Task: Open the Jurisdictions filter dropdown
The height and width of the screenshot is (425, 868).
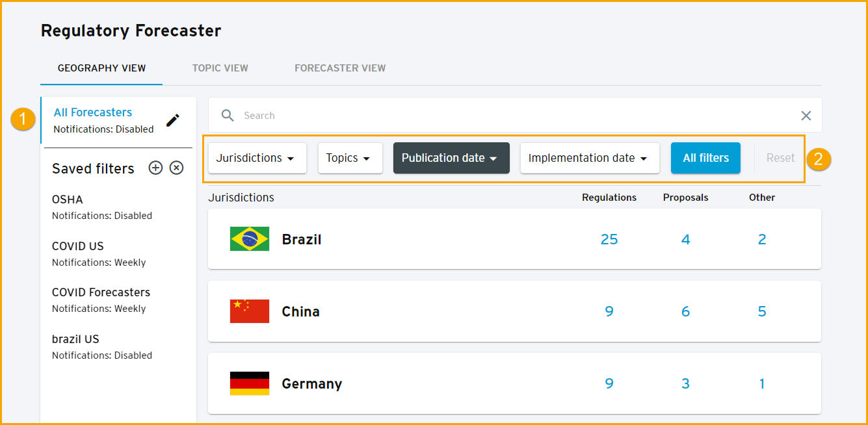Action: tap(257, 158)
